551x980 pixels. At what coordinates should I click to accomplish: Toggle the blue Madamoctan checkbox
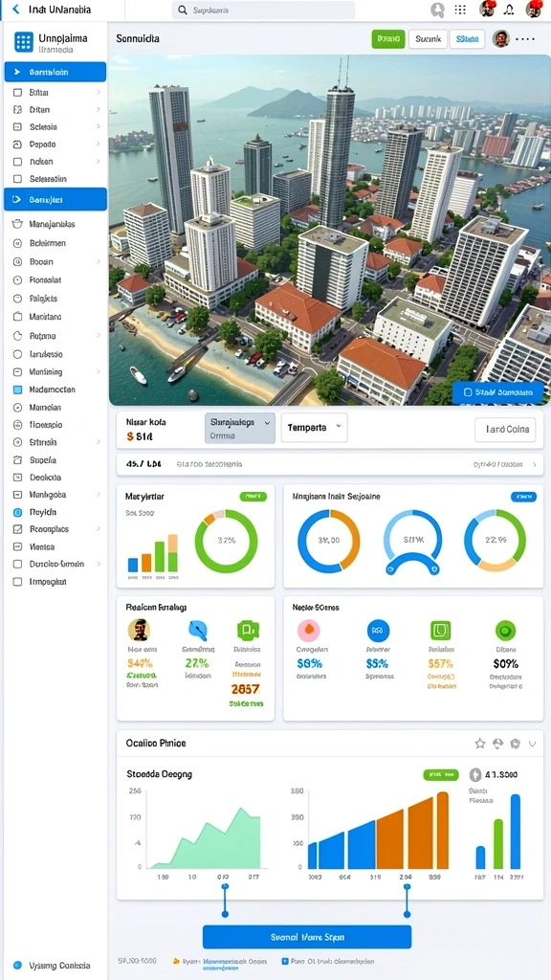[x=17, y=390]
